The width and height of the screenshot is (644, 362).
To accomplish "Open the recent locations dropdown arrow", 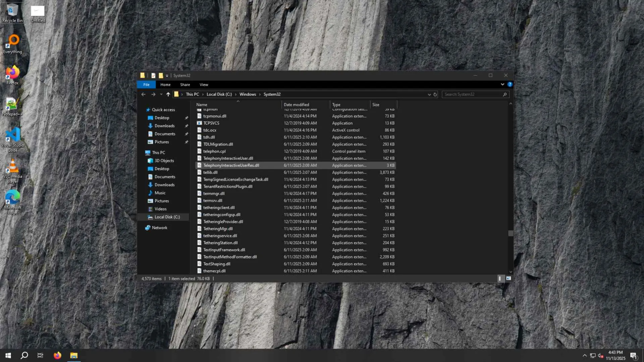I will pos(161,95).
